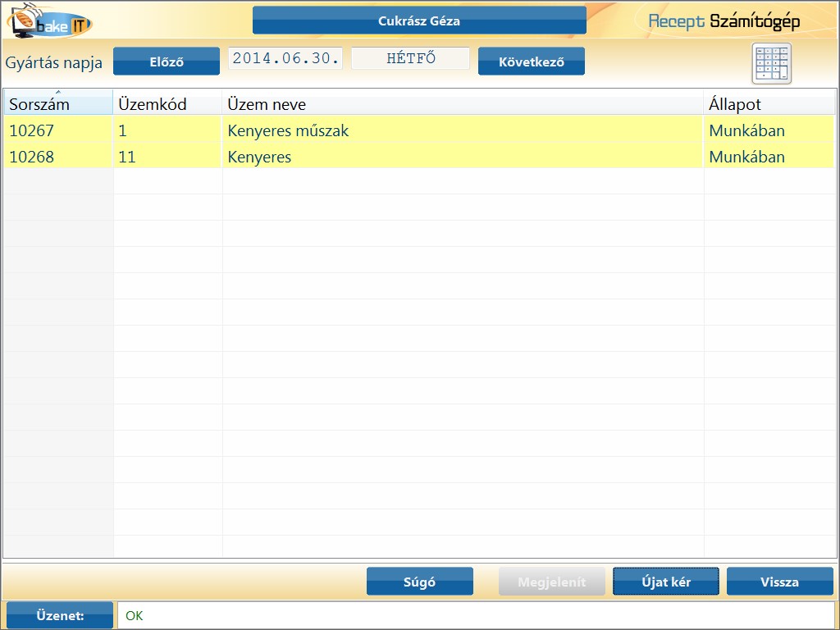This screenshot has width=840, height=630.
Task: Sort by the Üzemkód column header
Action: [167, 103]
